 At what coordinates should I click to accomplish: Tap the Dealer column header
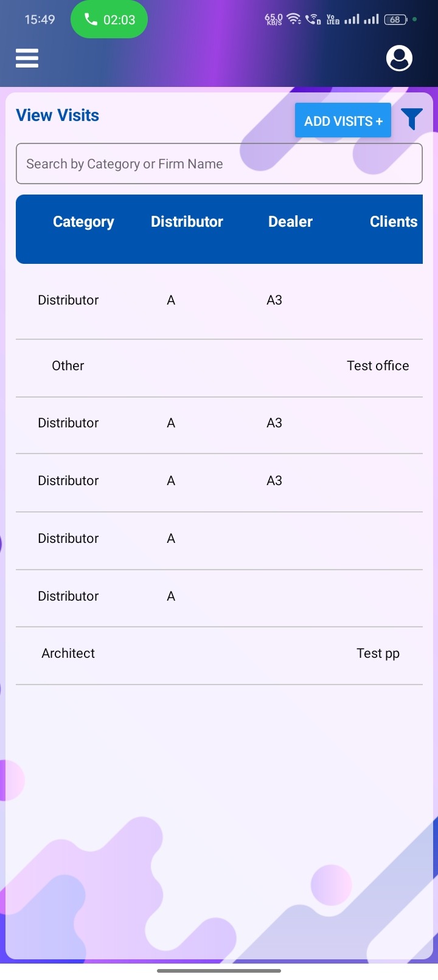coord(290,222)
